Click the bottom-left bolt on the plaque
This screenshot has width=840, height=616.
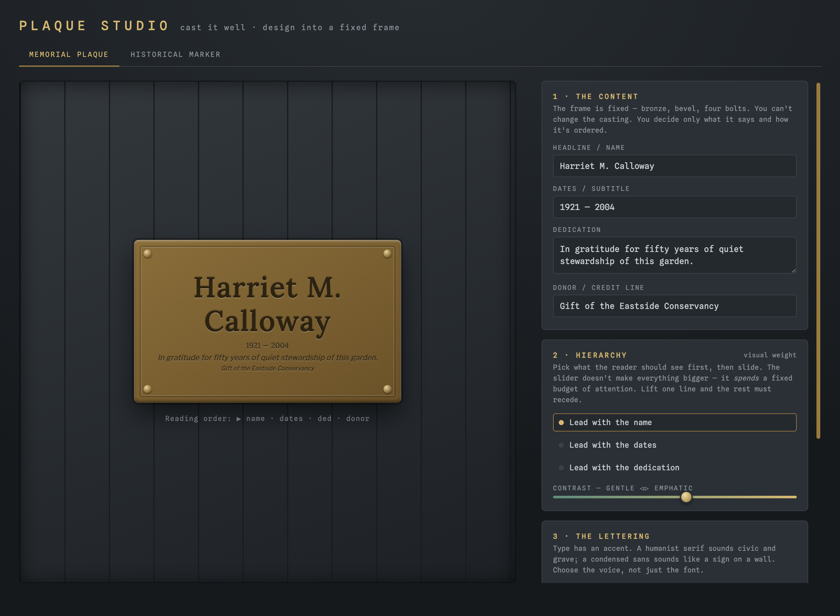[x=148, y=389]
